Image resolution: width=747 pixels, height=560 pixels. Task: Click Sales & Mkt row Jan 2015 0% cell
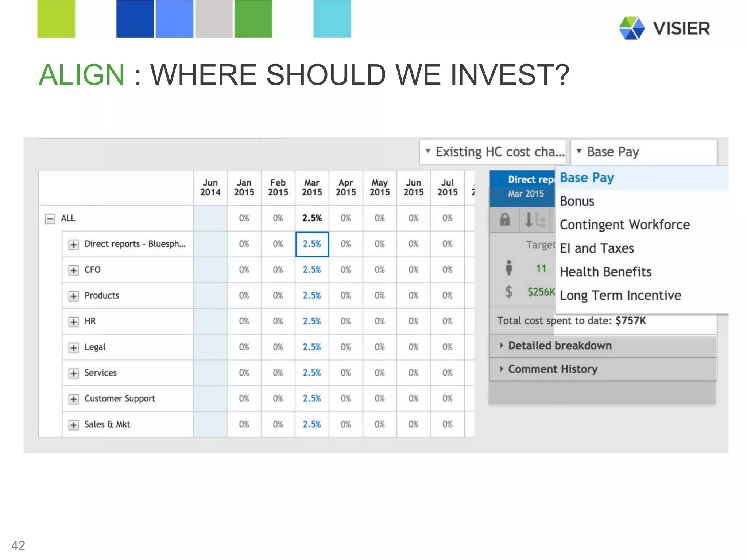pyautogui.click(x=244, y=425)
